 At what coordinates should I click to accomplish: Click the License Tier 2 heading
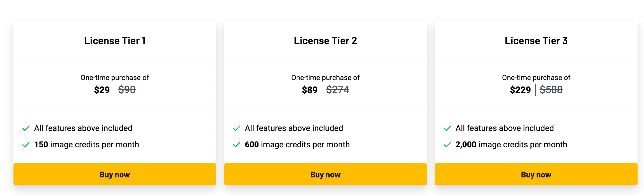(325, 41)
